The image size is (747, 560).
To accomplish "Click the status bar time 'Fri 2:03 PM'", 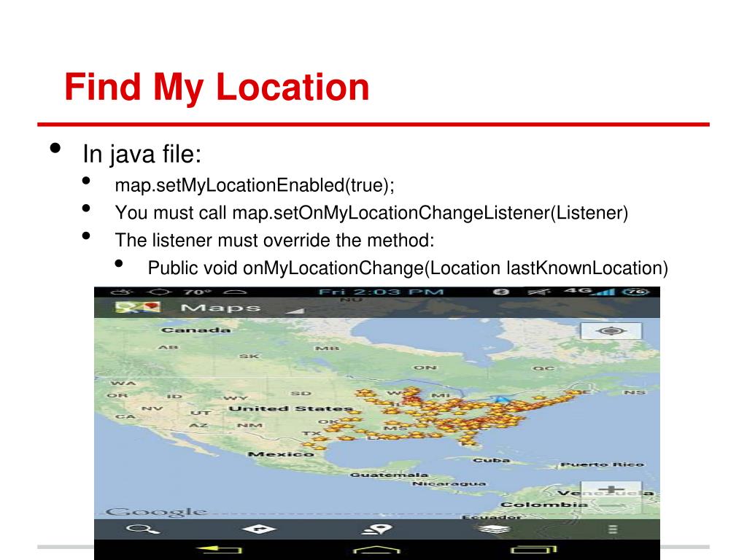I will point(381,292).
